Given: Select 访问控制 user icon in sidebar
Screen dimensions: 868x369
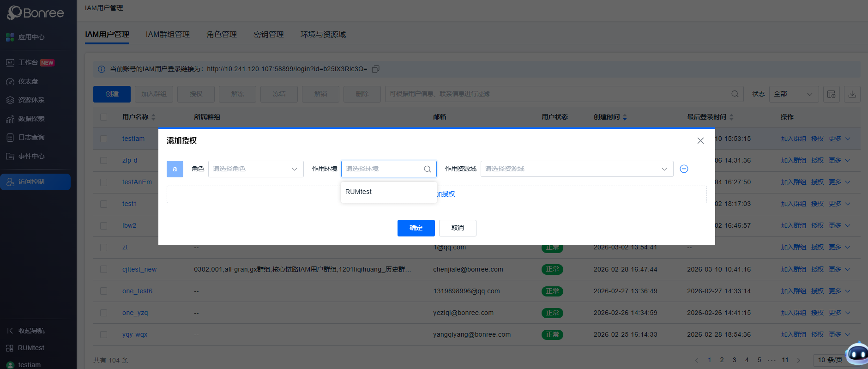Looking at the screenshot, I should tap(10, 182).
